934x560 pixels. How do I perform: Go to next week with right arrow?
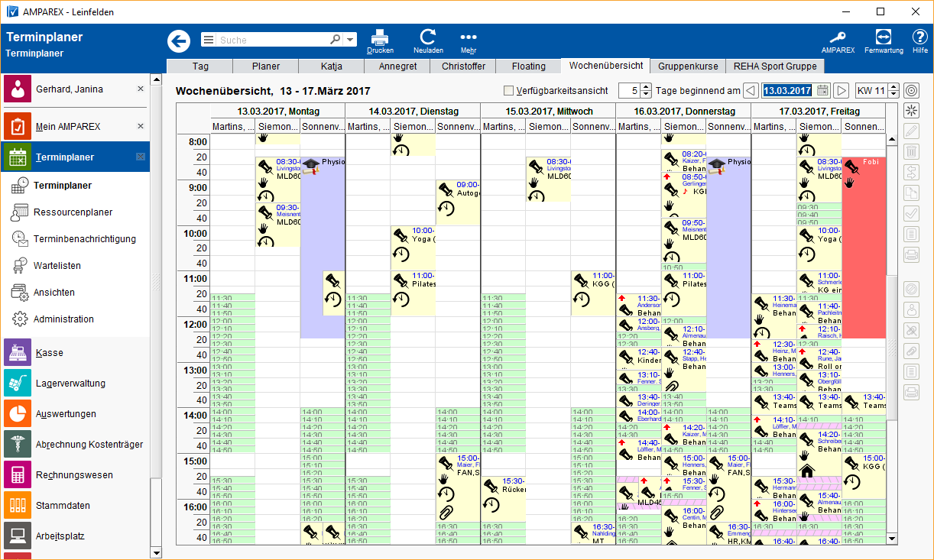click(842, 90)
